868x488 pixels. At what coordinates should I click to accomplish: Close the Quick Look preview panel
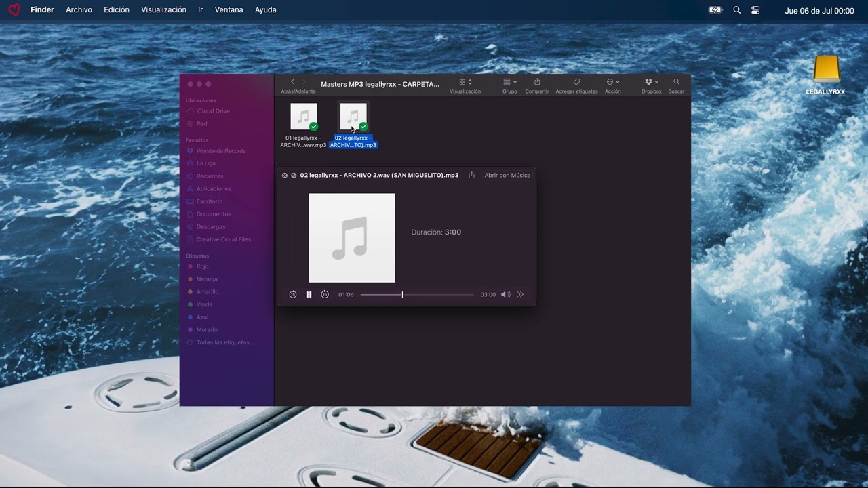click(285, 175)
